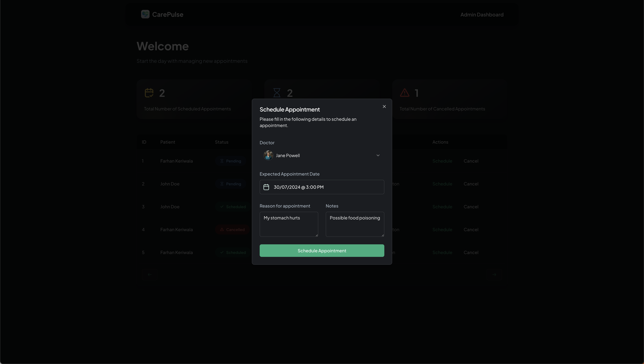Focus the Notes textarea
This screenshot has height=364, width=644.
pyautogui.click(x=355, y=224)
